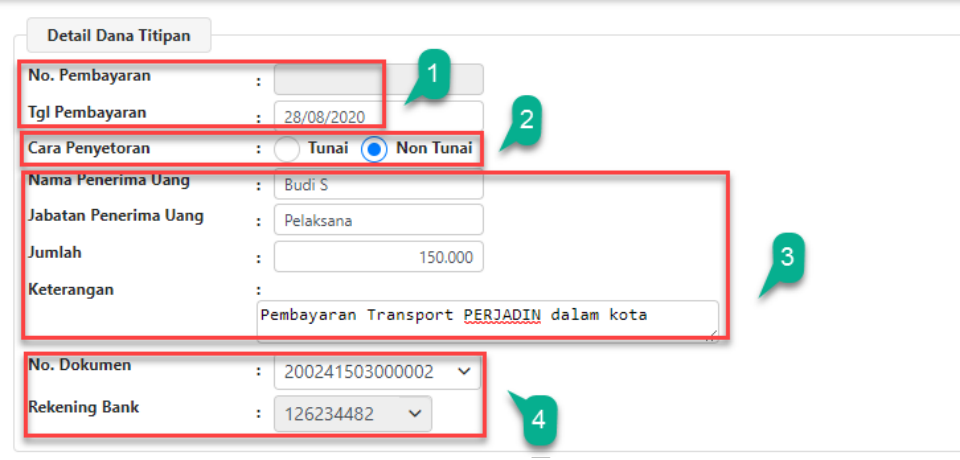The width and height of the screenshot is (960, 460).
Task: Click the Keterangan textarea resize handle
Action: [713, 337]
